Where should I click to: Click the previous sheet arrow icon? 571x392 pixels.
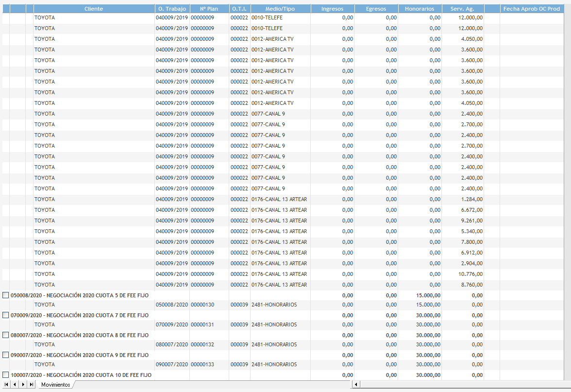click(x=15, y=385)
